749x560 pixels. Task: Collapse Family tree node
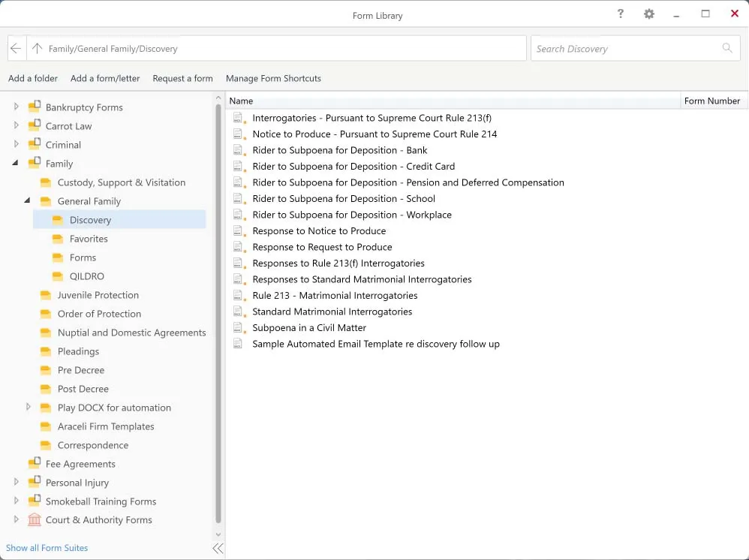point(15,163)
